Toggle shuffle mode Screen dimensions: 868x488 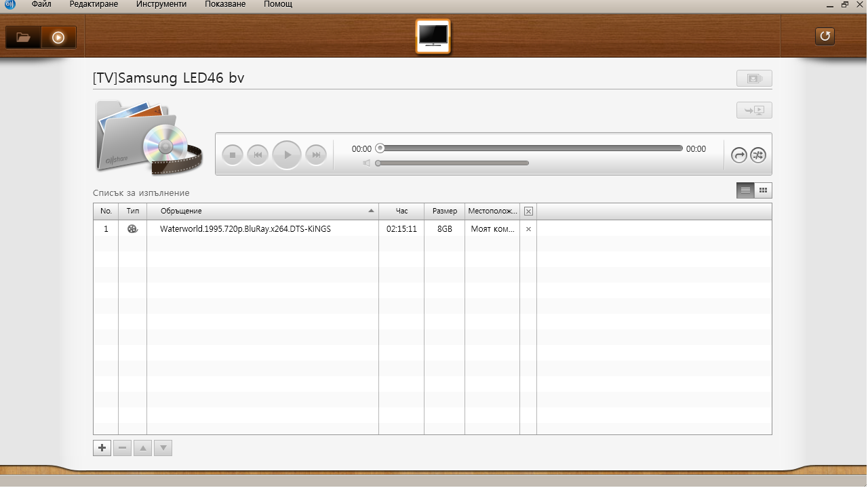(x=757, y=155)
